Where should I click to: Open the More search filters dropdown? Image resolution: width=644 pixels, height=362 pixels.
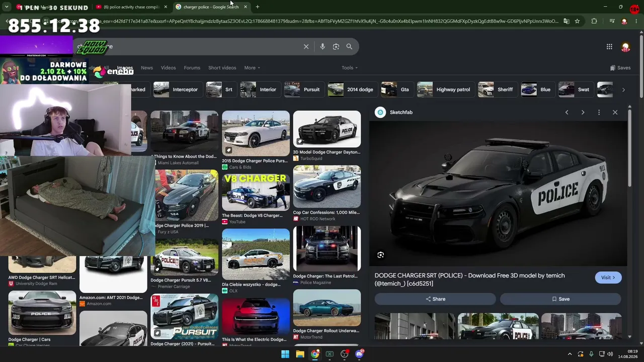point(252,68)
